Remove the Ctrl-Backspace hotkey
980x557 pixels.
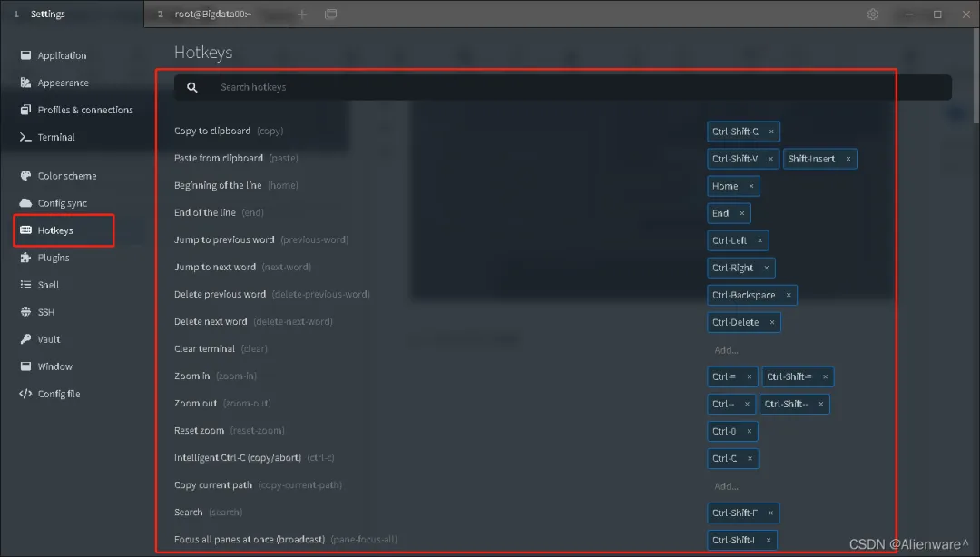tap(789, 295)
